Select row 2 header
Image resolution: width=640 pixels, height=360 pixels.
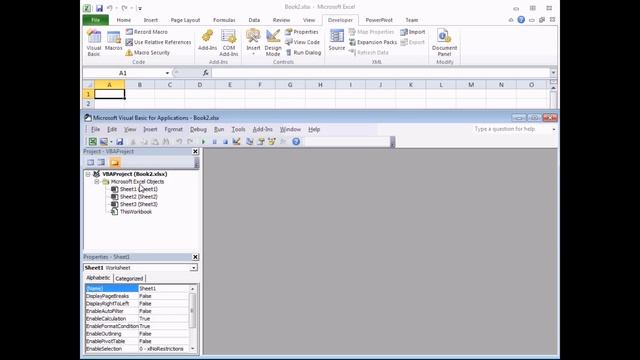click(x=88, y=104)
